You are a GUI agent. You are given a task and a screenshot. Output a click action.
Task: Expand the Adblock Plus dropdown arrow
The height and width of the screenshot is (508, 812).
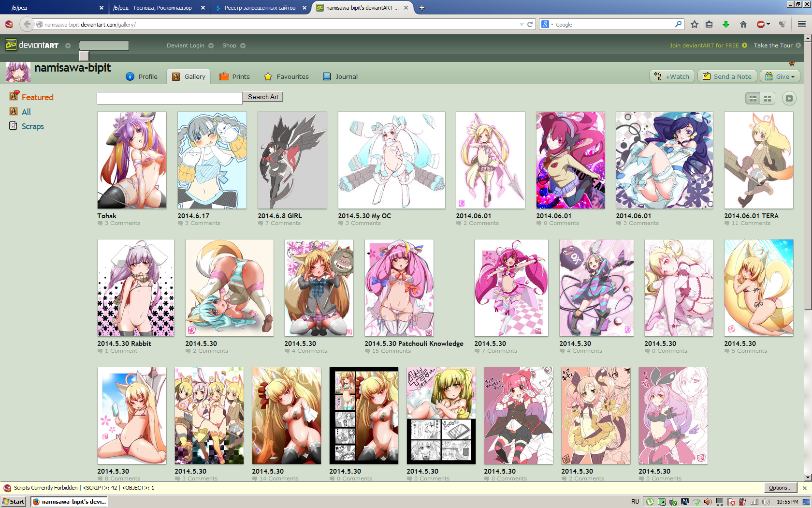click(768, 24)
